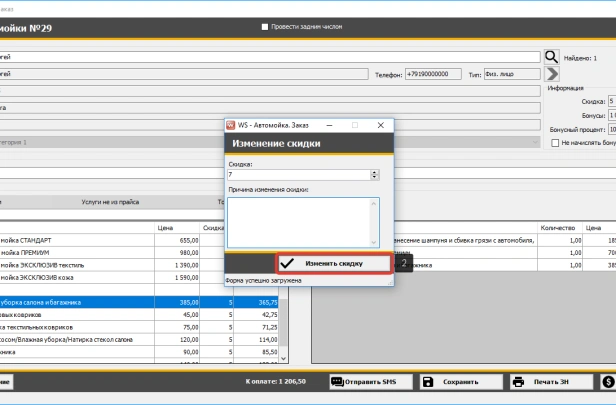The width and height of the screenshot is (616, 405).
Task: Click Печать ЗН print button
Action: pyautogui.click(x=546, y=381)
